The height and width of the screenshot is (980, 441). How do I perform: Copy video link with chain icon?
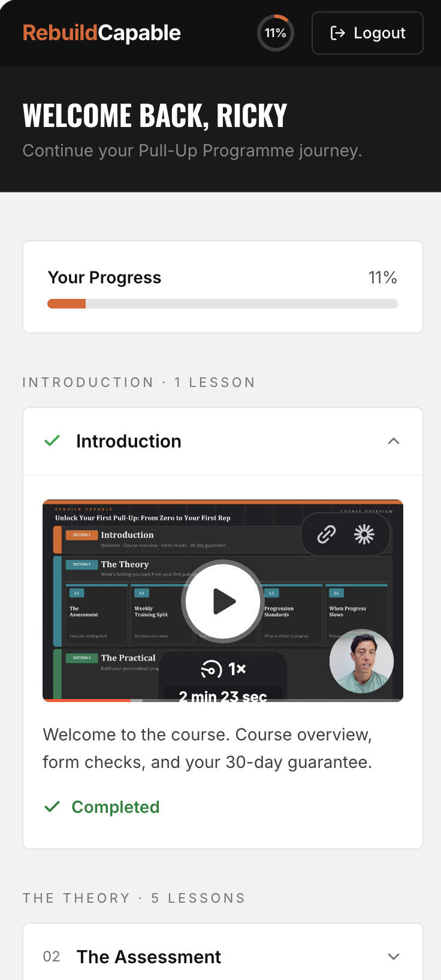(327, 534)
